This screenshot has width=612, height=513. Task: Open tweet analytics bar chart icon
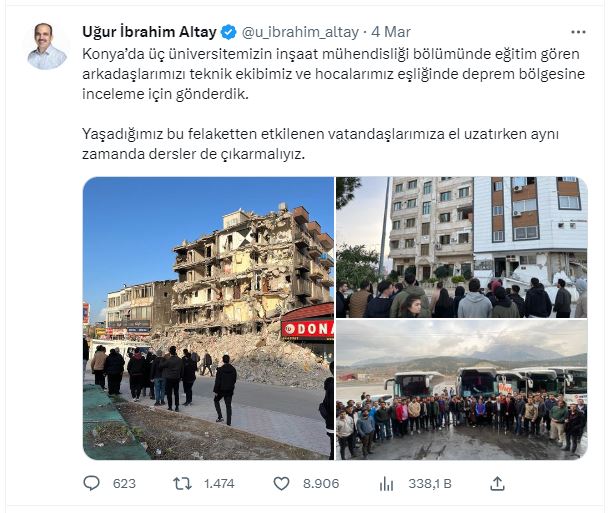[386, 484]
